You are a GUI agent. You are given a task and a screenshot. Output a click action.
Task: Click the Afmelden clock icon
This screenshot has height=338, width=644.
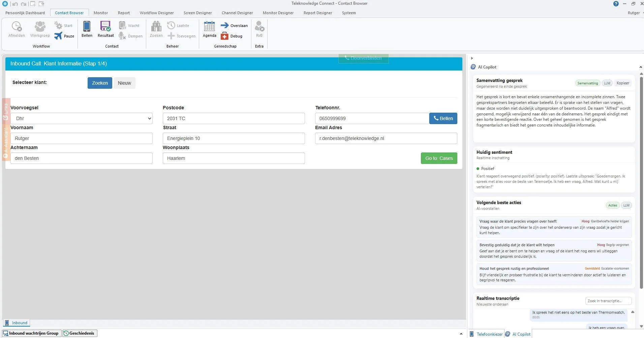click(17, 26)
